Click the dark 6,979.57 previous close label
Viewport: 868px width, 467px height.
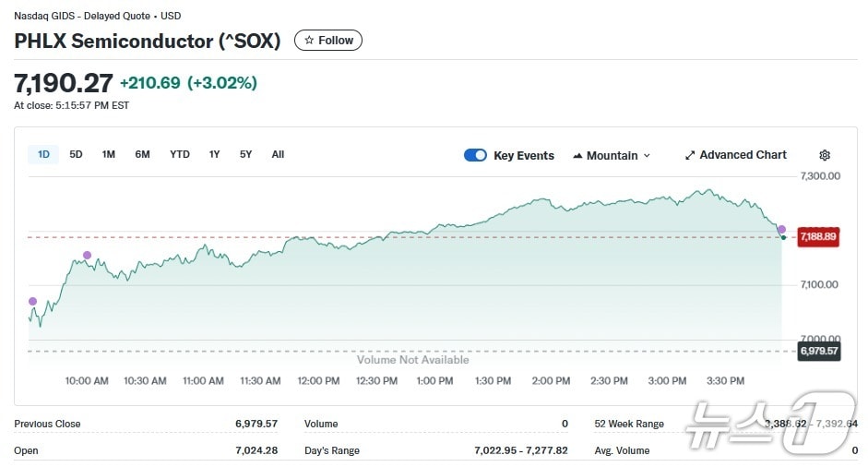click(818, 351)
